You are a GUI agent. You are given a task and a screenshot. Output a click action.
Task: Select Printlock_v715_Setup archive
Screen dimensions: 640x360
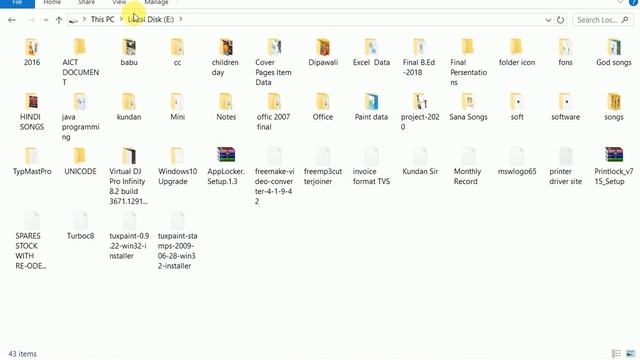click(x=613, y=167)
